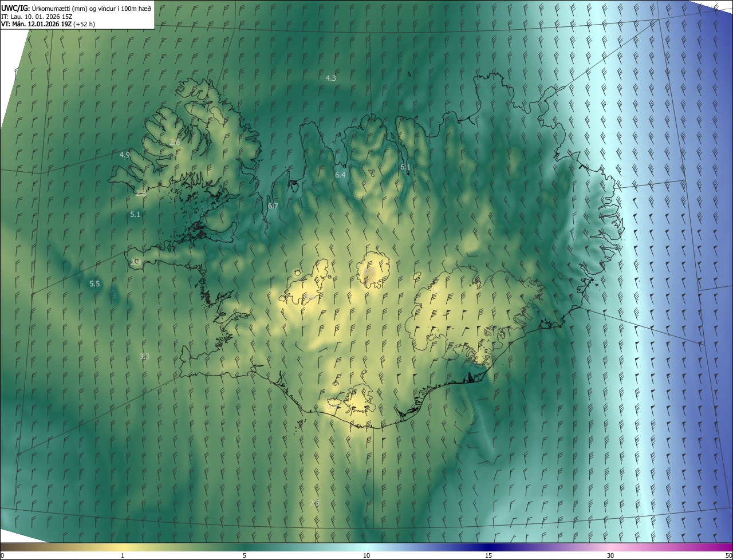Click the 6.4 value label
The width and height of the screenshot is (733, 560).
340,175
